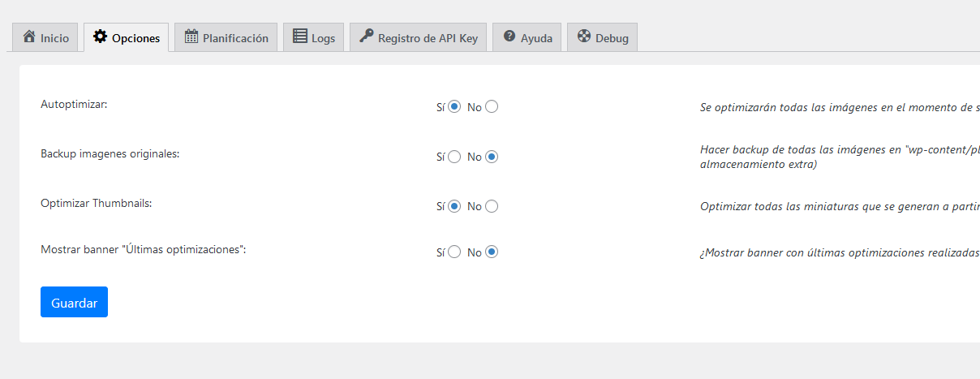Screen dimensions: 980x379
Task: Select No for Mostrar banner Últimas optimizaciones
Action: 492,252
